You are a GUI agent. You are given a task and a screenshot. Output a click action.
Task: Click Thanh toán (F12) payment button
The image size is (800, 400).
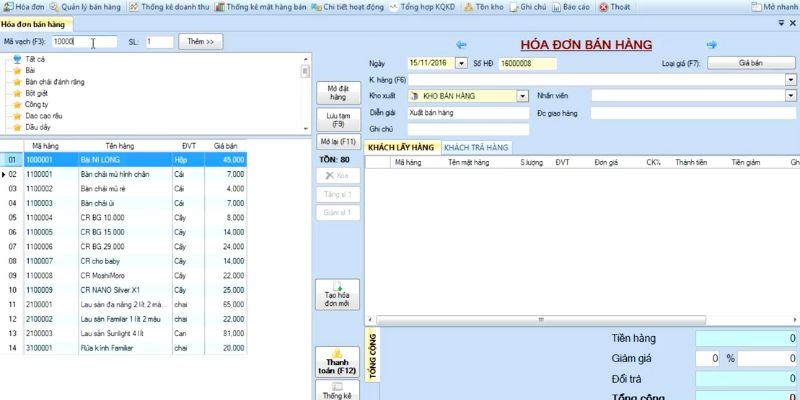[337, 363]
